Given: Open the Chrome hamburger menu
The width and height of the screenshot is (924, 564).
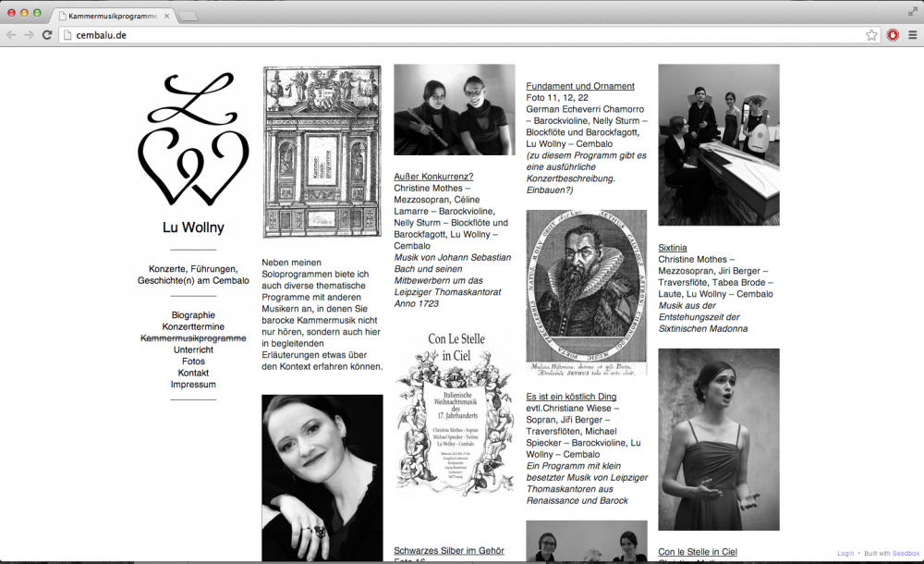Looking at the screenshot, I should coord(911,35).
